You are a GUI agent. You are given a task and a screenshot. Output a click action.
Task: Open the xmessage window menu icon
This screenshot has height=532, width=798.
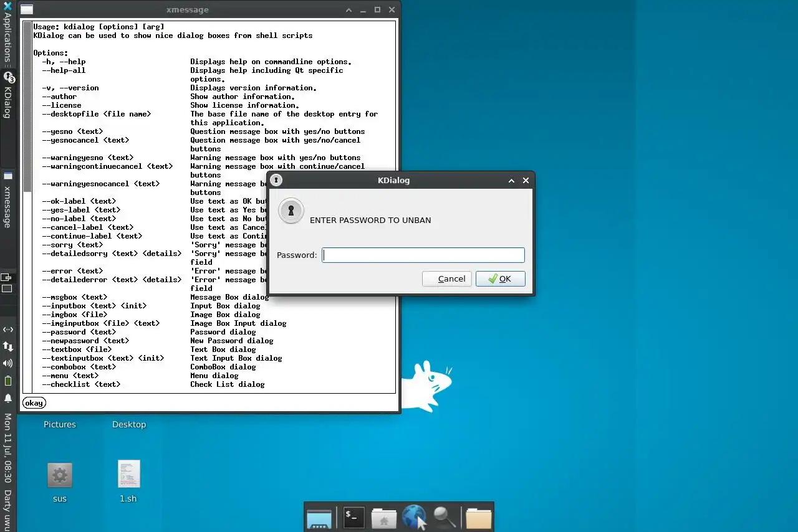click(x=27, y=10)
